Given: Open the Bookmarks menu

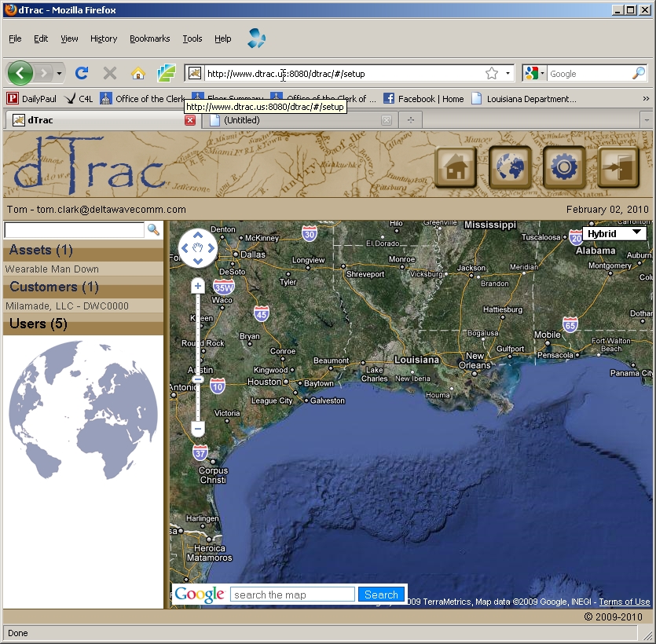Looking at the screenshot, I should coord(149,38).
